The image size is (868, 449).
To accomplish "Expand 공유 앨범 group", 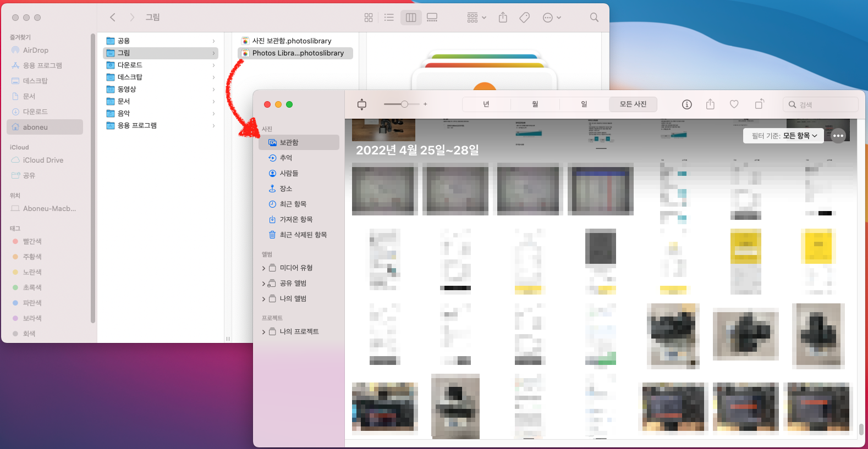I will click(264, 284).
